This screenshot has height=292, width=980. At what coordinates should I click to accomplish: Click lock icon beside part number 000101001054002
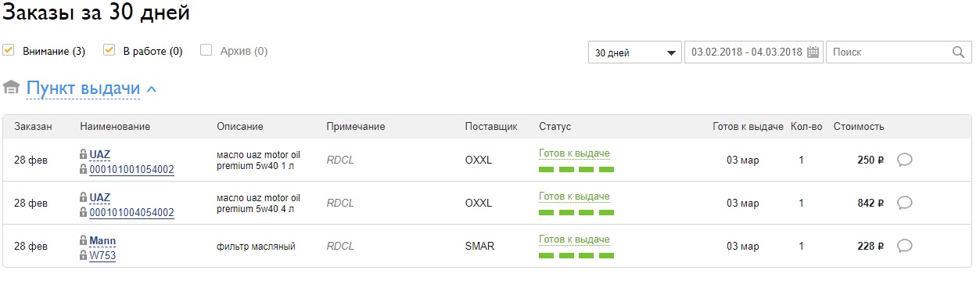[x=84, y=169]
